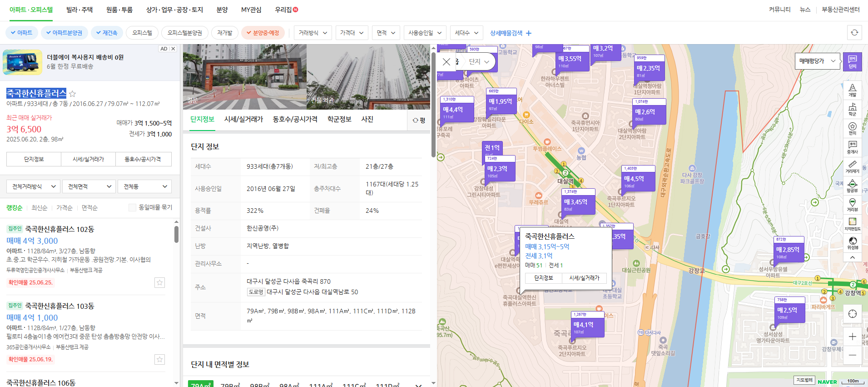Click the 우리집 new badge menu
868x387 pixels.
[286, 10]
